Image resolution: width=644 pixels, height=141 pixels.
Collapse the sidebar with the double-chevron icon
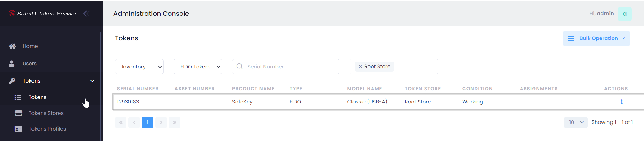pos(87,14)
